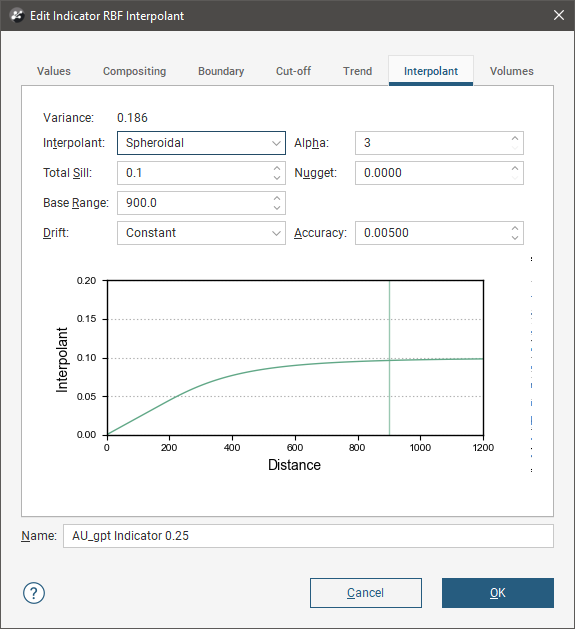The width and height of the screenshot is (575, 629).
Task: Switch to the Trend tab
Action: (x=358, y=71)
